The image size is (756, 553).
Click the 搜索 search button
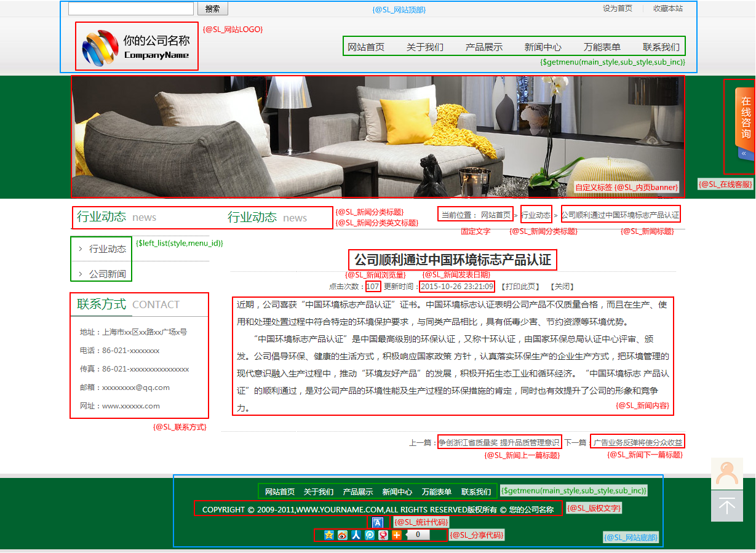[212, 9]
